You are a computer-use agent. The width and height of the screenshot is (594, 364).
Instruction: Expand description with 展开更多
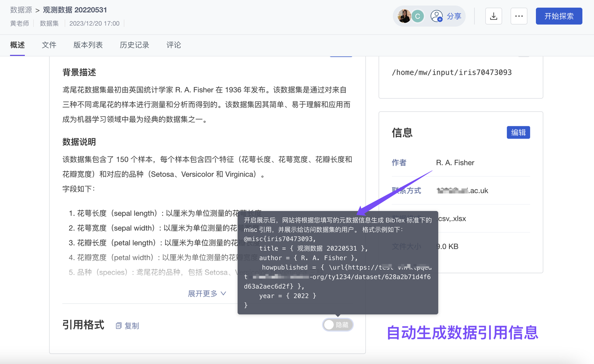point(207,294)
